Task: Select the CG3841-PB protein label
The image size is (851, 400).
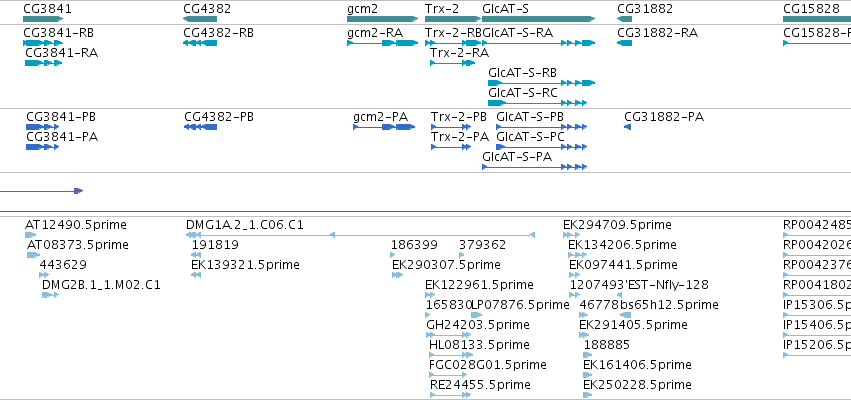Action: [x=61, y=117]
